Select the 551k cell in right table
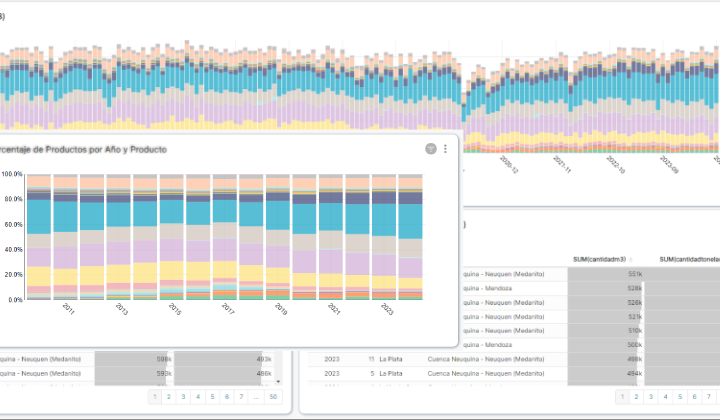 pyautogui.click(x=605, y=274)
